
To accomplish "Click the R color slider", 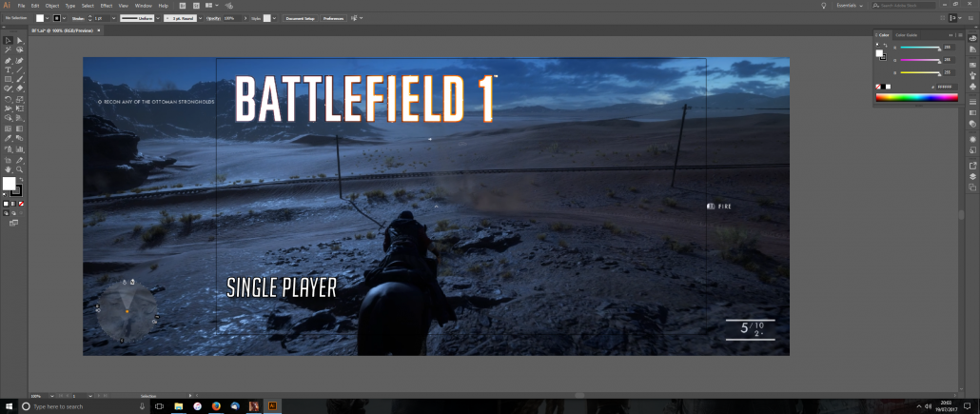I will tap(920, 49).
